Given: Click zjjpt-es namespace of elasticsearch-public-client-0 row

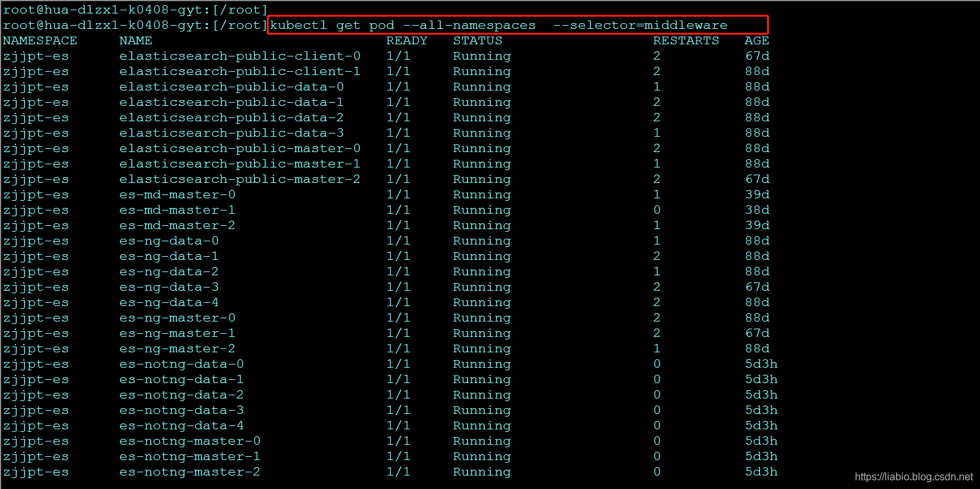Looking at the screenshot, I should 36,56.
